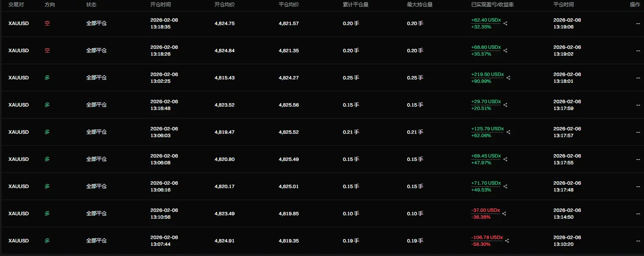Click the -106.78 USDx loss value
The width and height of the screenshot is (644, 256).
[487, 237]
